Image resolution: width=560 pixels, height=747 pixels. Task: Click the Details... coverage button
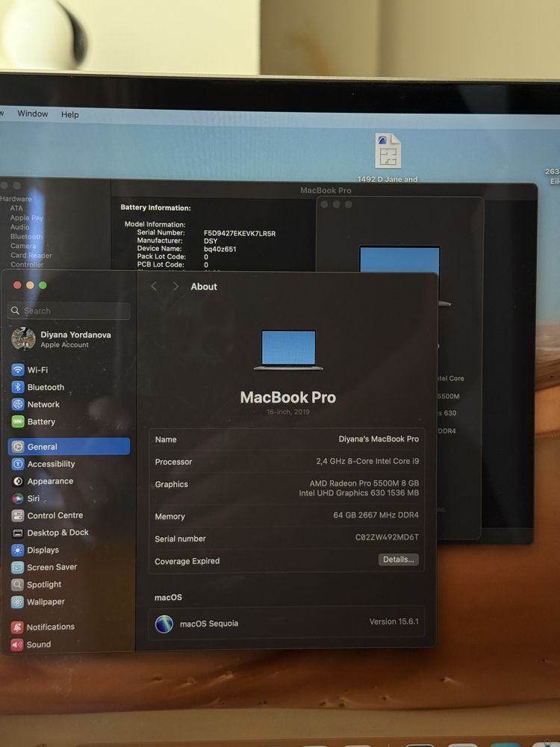coord(399,560)
